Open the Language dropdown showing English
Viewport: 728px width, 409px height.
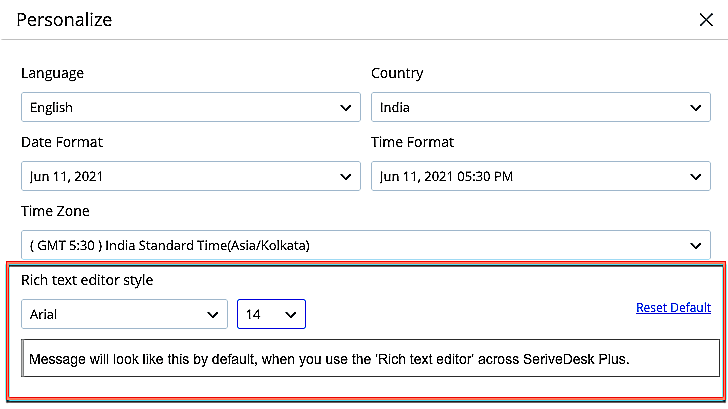click(190, 108)
